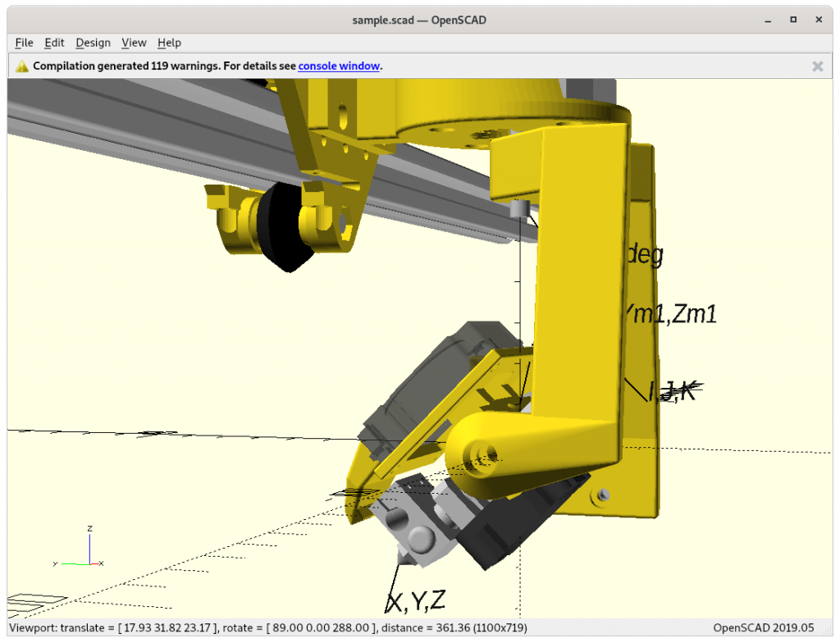Click the Viewport translate status text
Viewport: 840px width, 643px height.
(x=268, y=628)
